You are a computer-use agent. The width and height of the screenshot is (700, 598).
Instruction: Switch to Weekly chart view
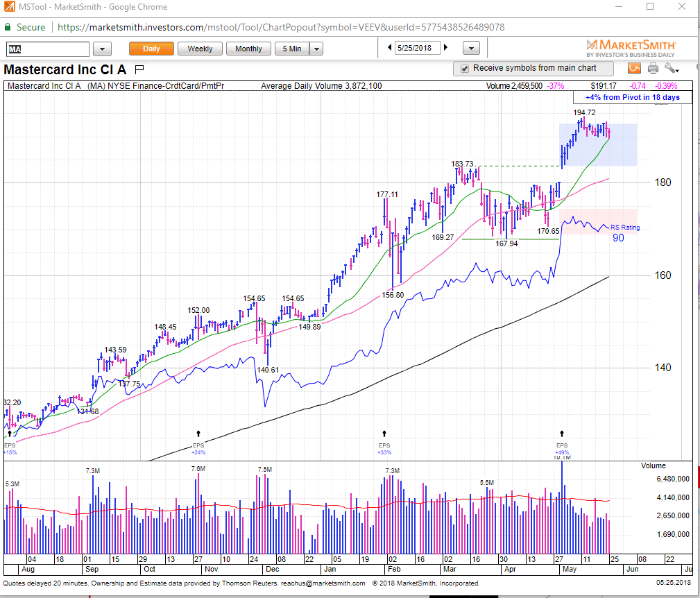200,49
